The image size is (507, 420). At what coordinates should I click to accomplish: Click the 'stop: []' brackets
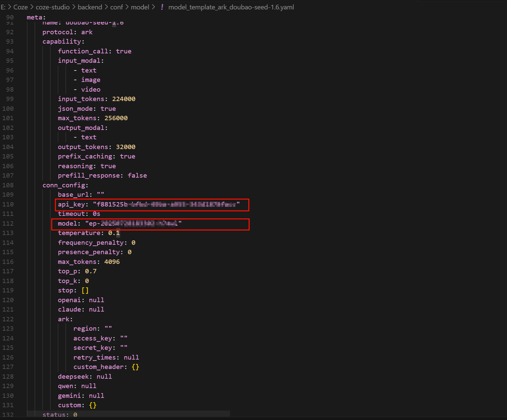click(x=85, y=290)
